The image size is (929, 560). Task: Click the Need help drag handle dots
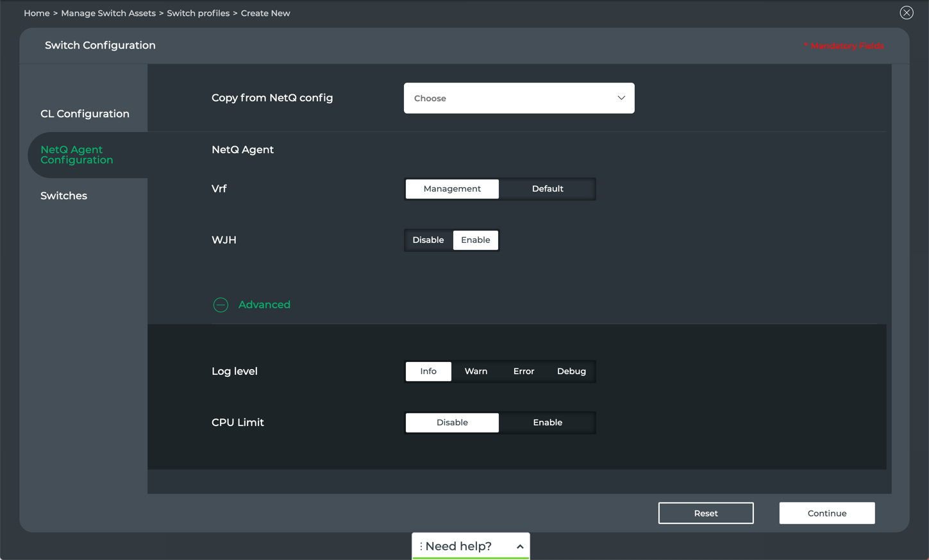421,547
